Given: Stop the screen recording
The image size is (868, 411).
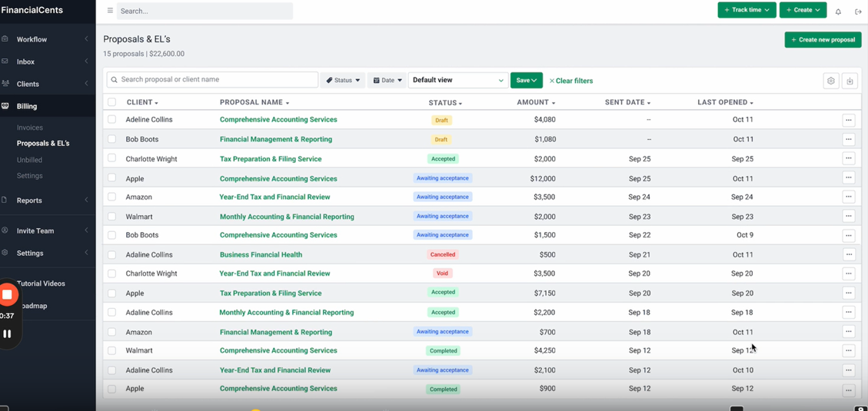Looking at the screenshot, I should click(x=7, y=294).
